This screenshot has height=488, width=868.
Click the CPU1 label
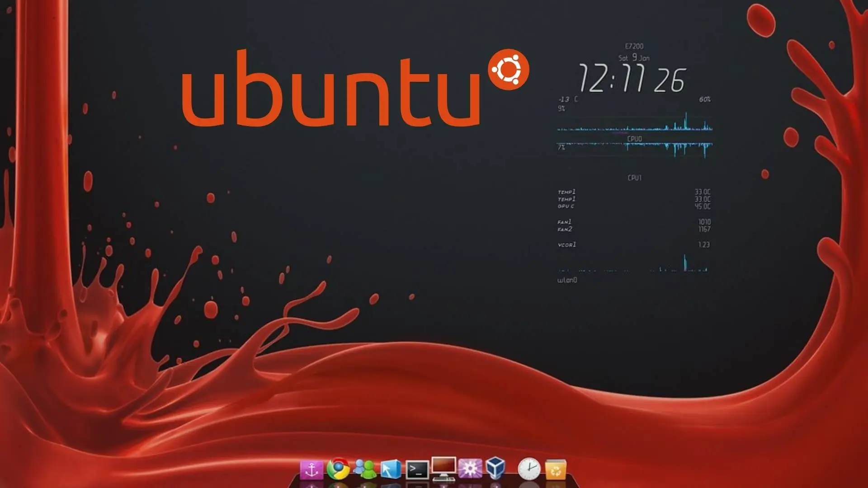tap(634, 178)
